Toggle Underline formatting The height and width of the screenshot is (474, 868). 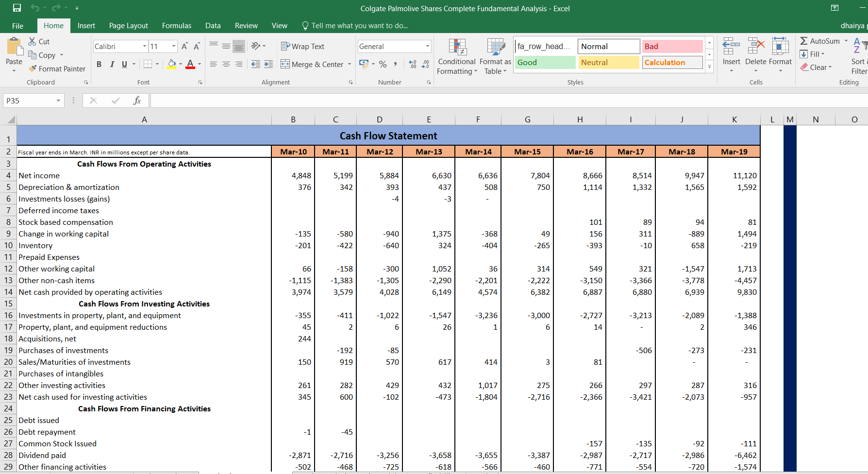tap(124, 64)
